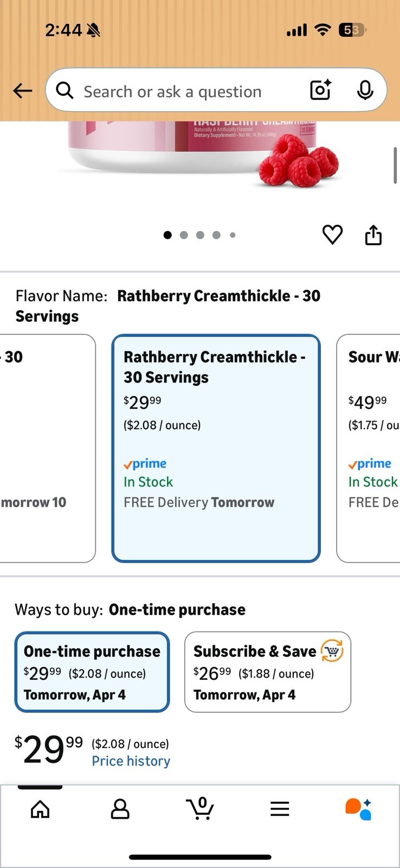Tap the microphone voice search icon

point(365,90)
